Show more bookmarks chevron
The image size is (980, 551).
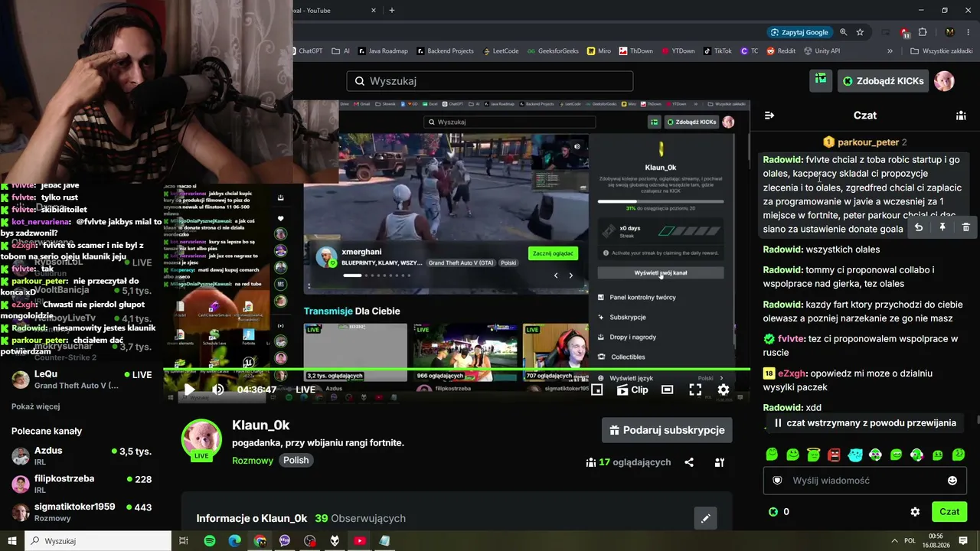pyautogui.click(x=890, y=51)
